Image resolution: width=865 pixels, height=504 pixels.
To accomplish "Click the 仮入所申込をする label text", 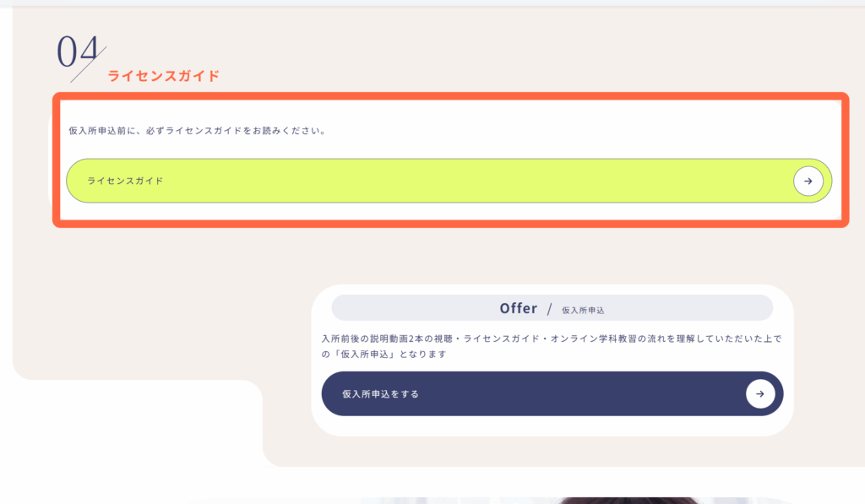I will coord(380,393).
